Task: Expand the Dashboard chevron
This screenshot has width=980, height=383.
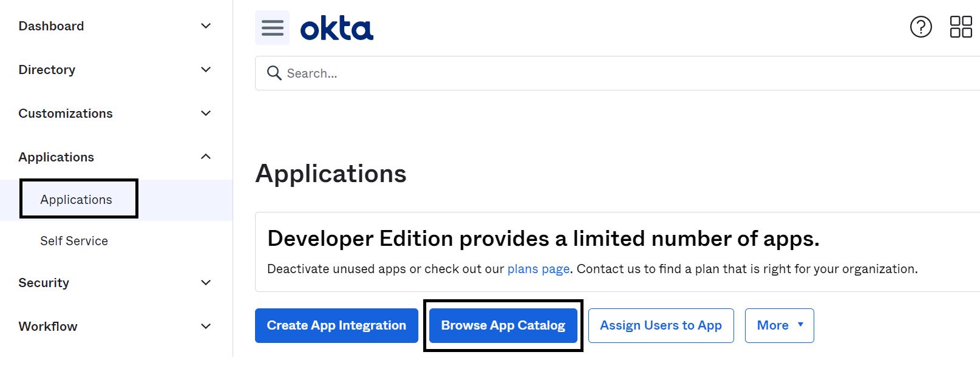Action: click(206, 26)
